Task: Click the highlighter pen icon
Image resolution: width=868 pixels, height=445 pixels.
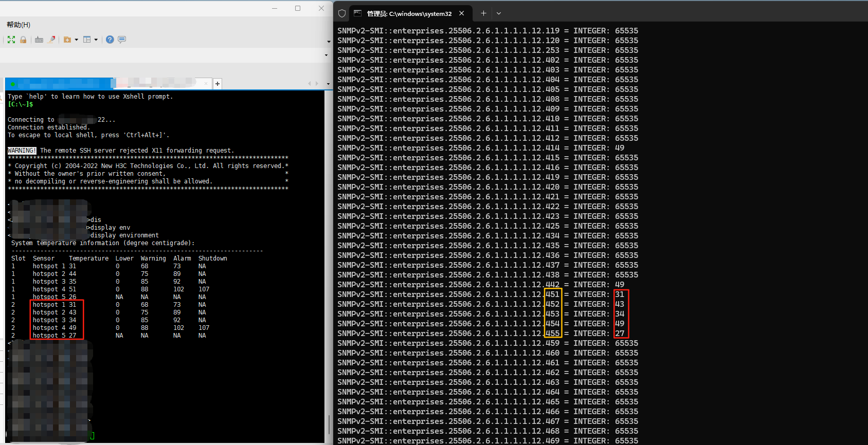Action: click(x=51, y=40)
